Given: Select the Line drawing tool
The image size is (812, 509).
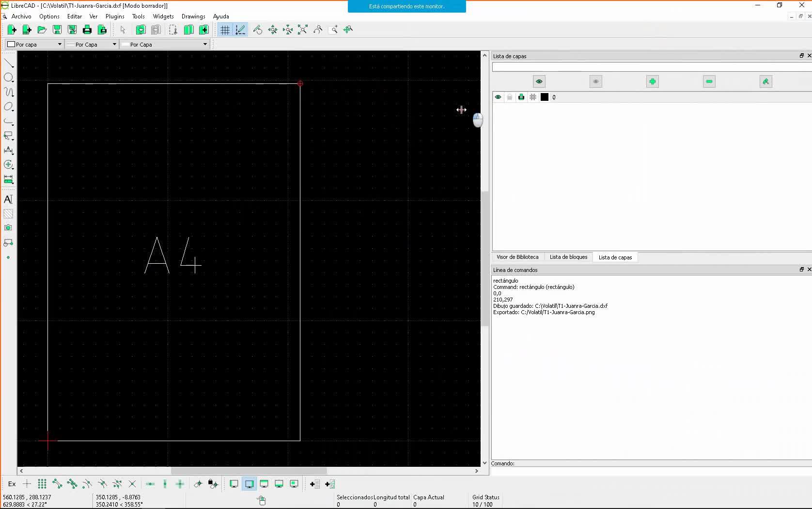Looking at the screenshot, I should click(x=9, y=64).
